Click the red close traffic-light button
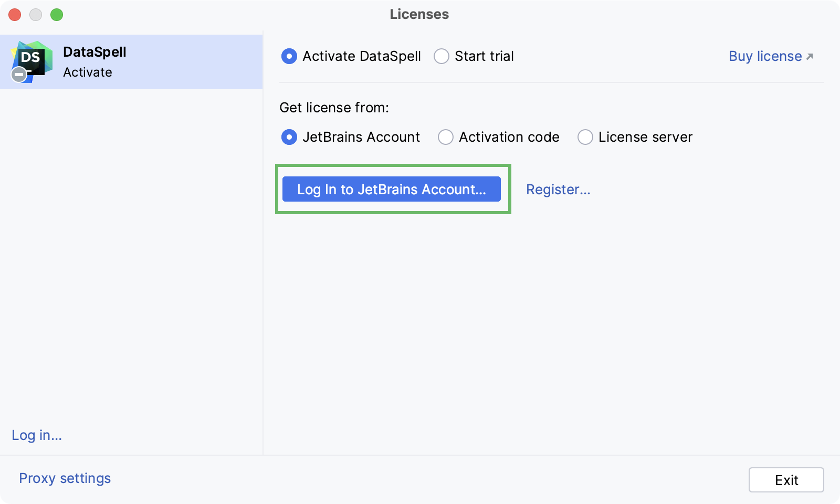 (15, 15)
